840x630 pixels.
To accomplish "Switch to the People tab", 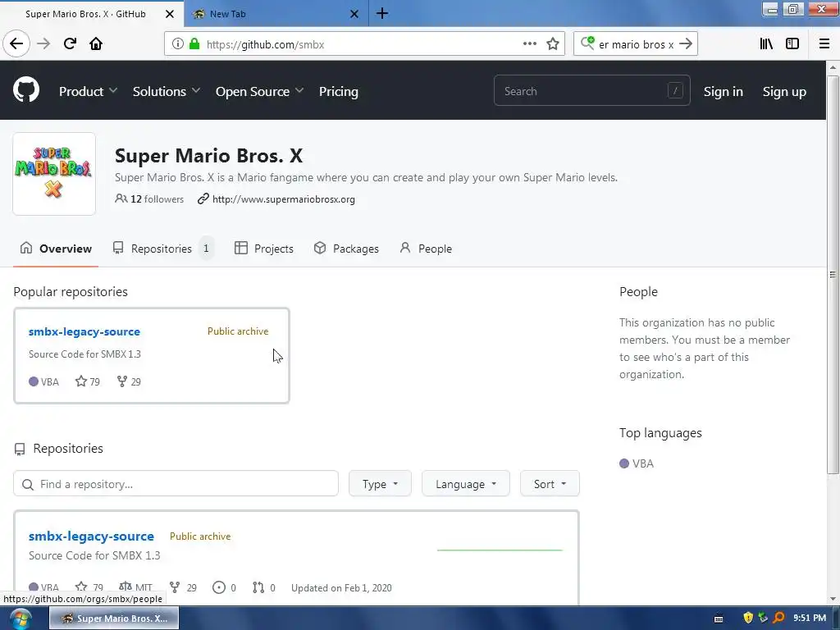I will point(426,249).
